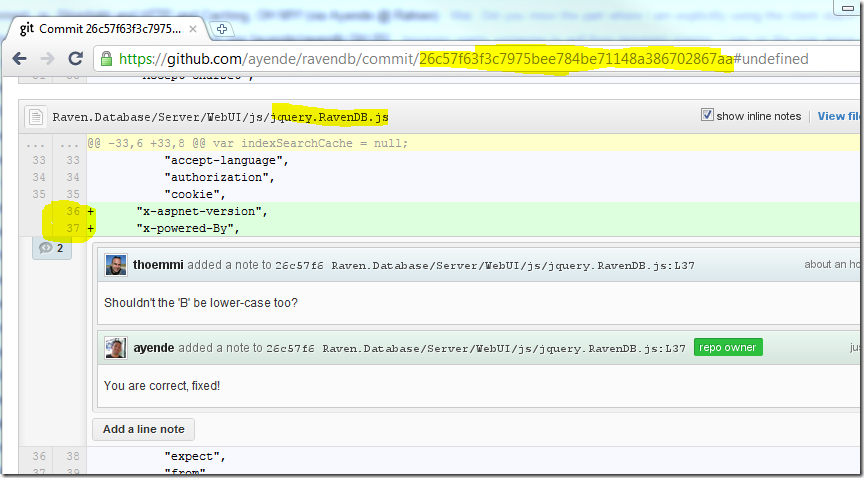Select the Commit 26c57f63f3c7975 tab
Screen dimensions: 864x478
click(x=108, y=29)
